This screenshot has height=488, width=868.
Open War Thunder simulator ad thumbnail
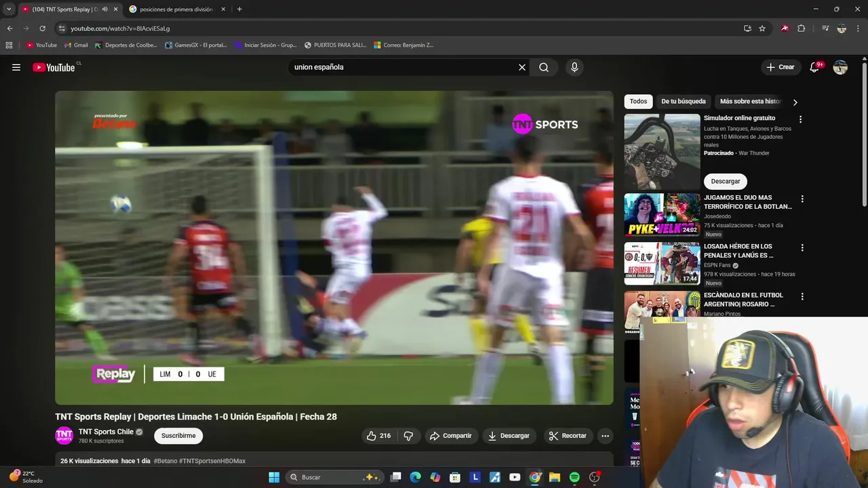[662, 151]
